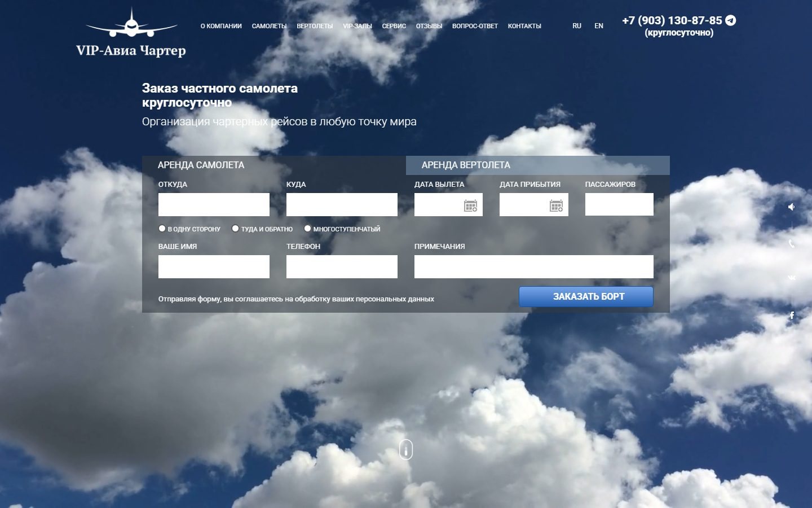Switch site language to EN
The image size is (812, 508).
(599, 26)
